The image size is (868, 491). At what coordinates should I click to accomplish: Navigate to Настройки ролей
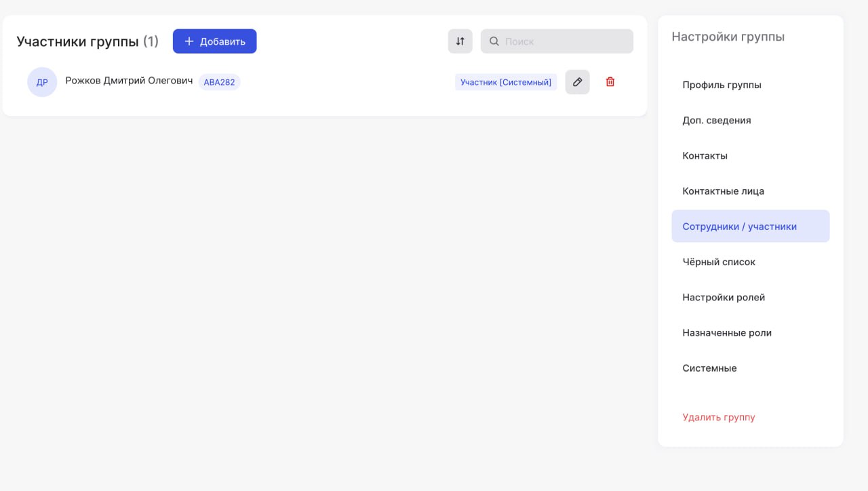coord(723,297)
